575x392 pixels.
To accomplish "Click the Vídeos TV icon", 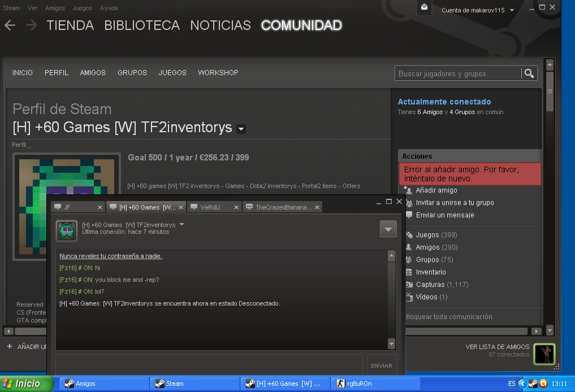I will [x=409, y=297].
